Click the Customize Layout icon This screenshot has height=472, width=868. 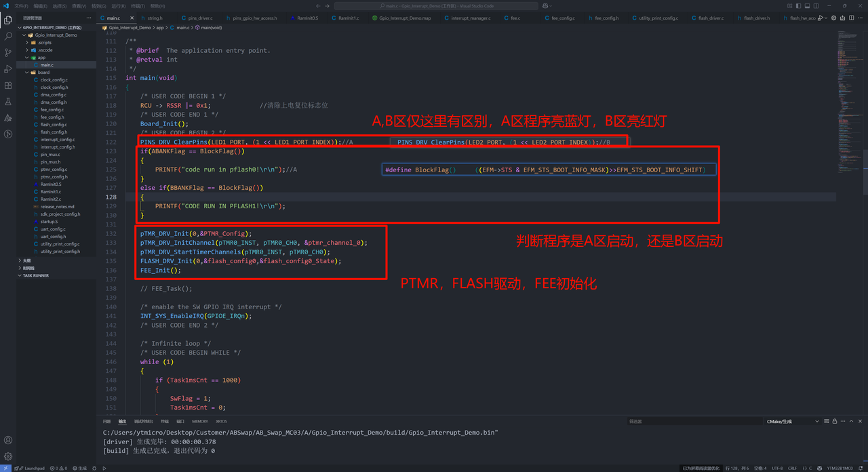[x=790, y=5]
